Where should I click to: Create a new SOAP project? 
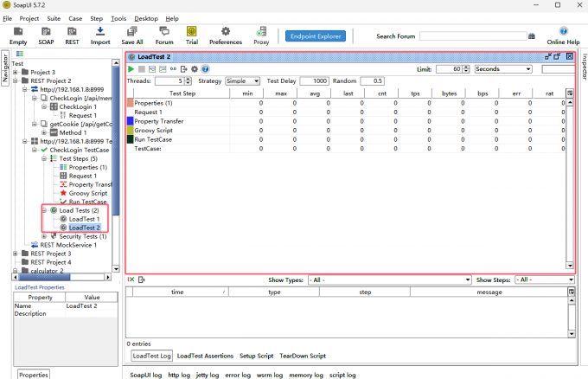(x=46, y=36)
